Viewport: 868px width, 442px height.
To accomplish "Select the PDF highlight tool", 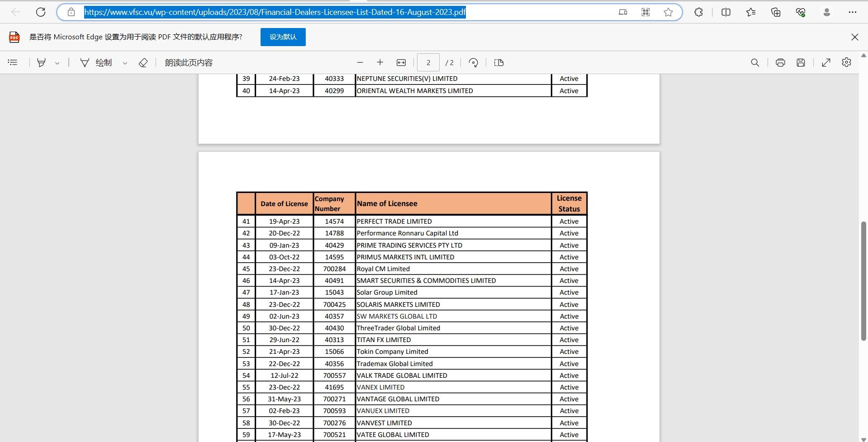I will point(41,62).
